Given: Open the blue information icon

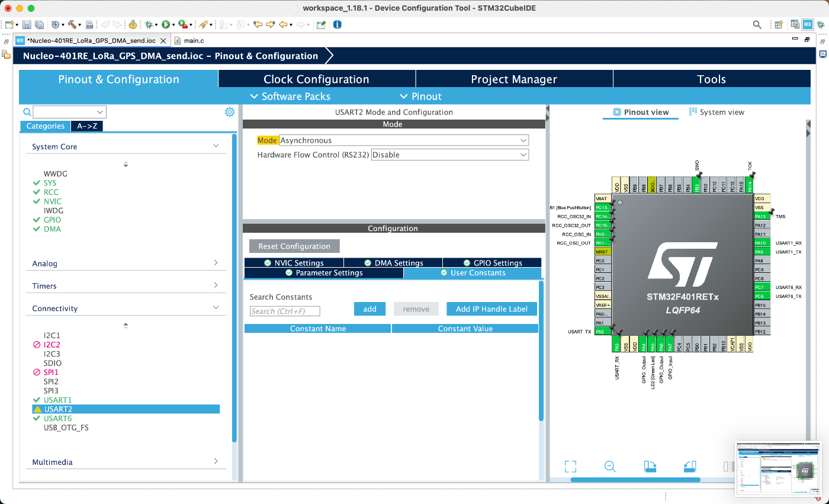Looking at the screenshot, I should tap(338, 24).
